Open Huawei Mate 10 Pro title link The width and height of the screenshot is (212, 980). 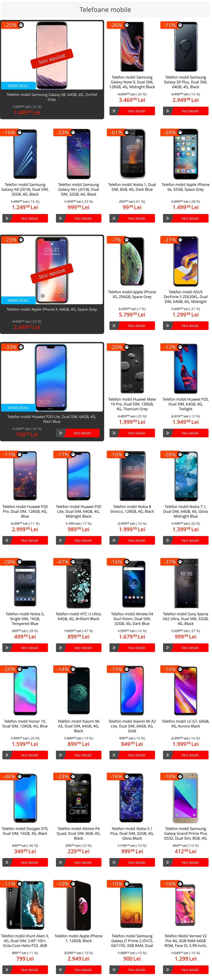132,404
